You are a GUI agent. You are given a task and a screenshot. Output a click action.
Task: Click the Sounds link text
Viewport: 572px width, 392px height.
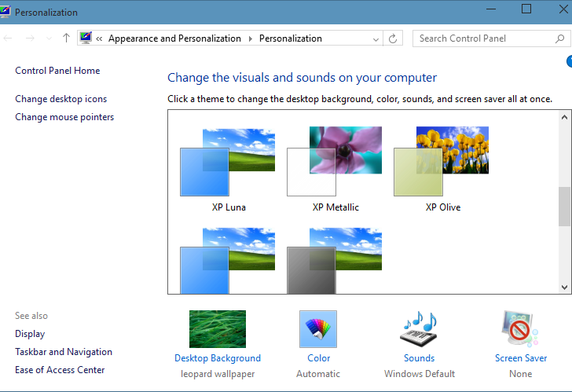pos(419,358)
